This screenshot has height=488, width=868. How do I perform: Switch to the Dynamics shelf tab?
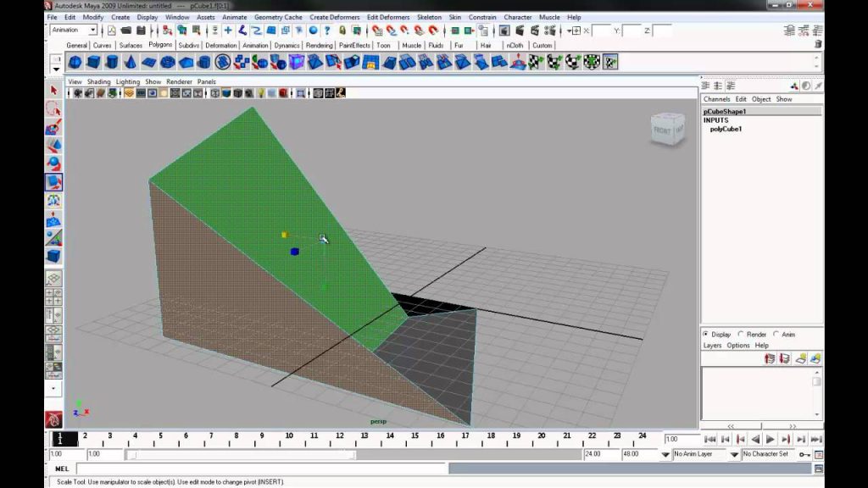(287, 46)
